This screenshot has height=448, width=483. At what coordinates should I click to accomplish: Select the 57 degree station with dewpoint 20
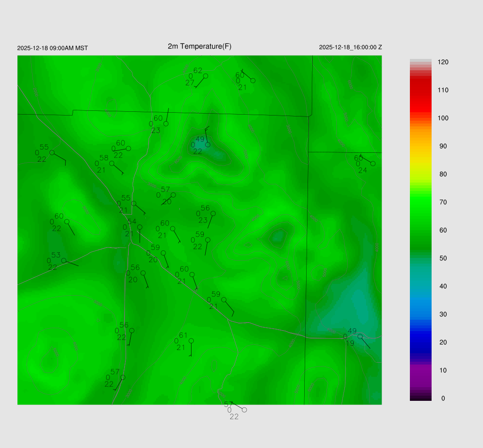[x=173, y=195]
